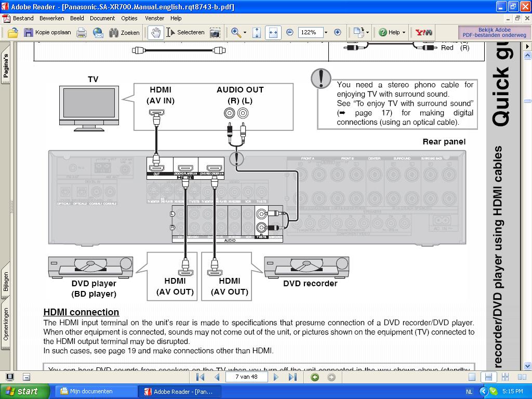Click the Open file folder icon
This screenshot has height=399, width=532.
point(13,33)
